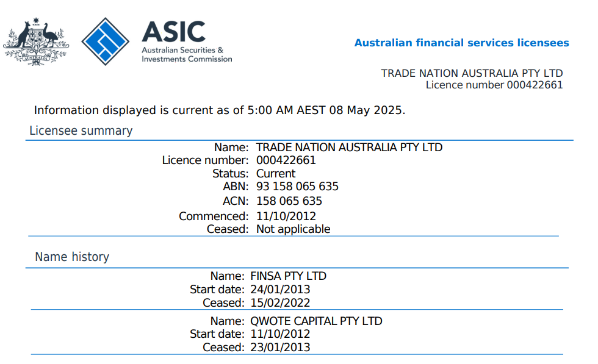Click the QWOTE ceased date 23/01/2013
Viewport: 598px width, 364px height.
point(280,348)
